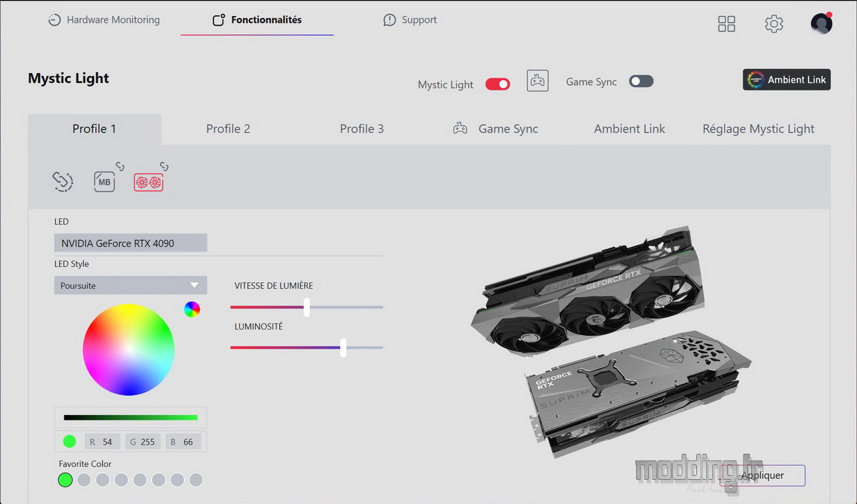The height and width of the screenshot is (504, 857).
Task: Click the gamepad icon beside the Mystic Light toggle
Action: [x=538, y=81]
